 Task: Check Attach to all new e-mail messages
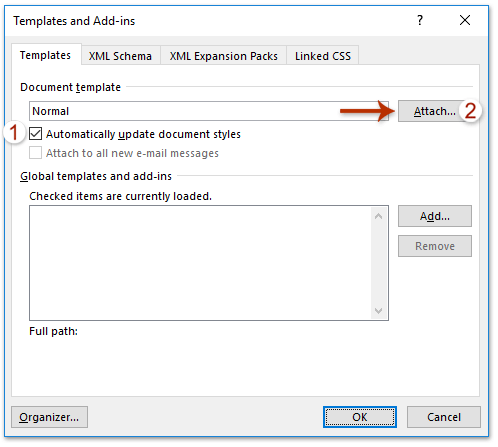coord(35,153)
